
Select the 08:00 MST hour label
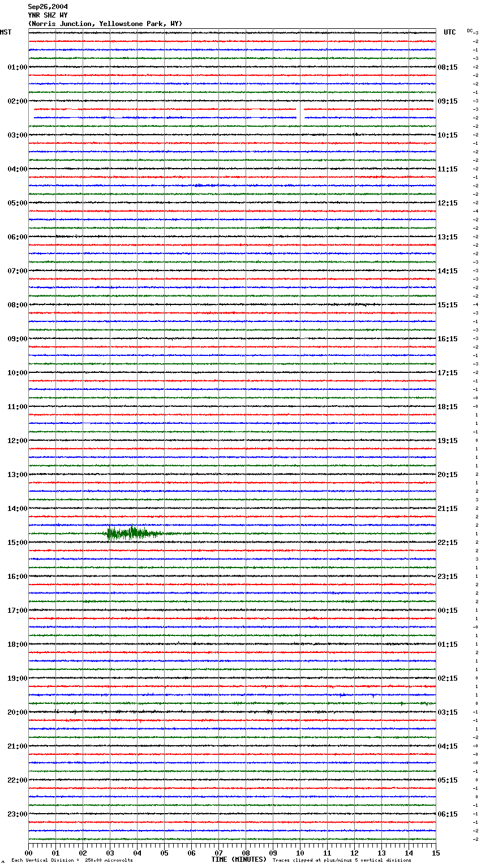click(18, 305)
